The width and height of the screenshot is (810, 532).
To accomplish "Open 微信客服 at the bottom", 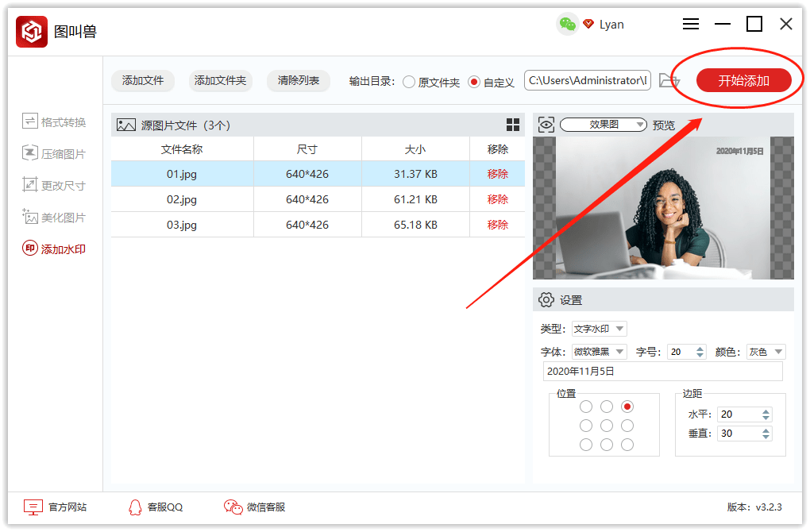I will 254,507.
